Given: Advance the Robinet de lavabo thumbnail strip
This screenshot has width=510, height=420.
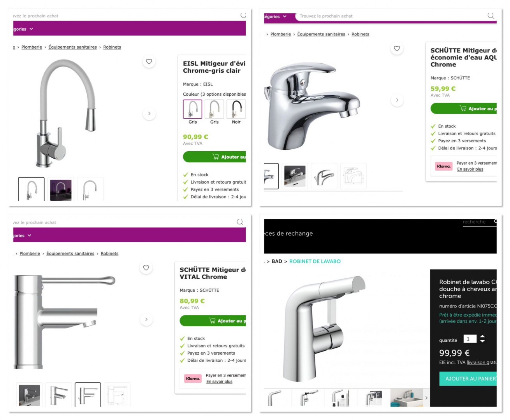Looking at the screenshot, I should tap(426, 398).
